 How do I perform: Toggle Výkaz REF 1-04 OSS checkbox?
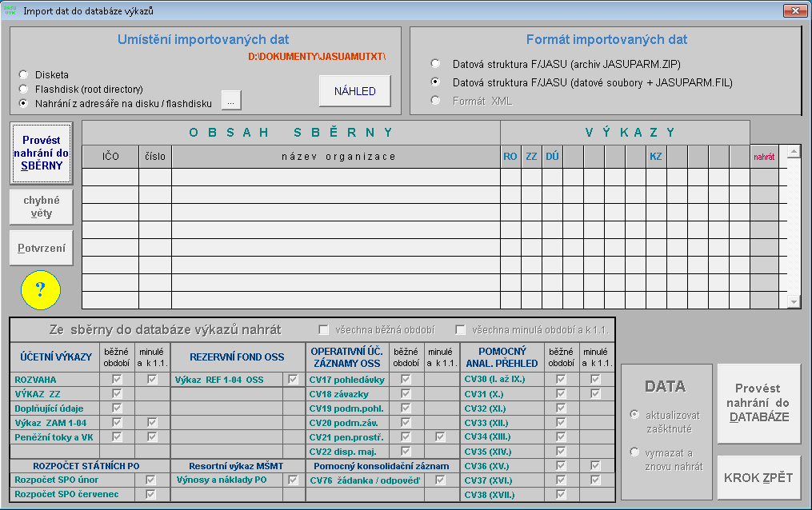coord(293,379)
